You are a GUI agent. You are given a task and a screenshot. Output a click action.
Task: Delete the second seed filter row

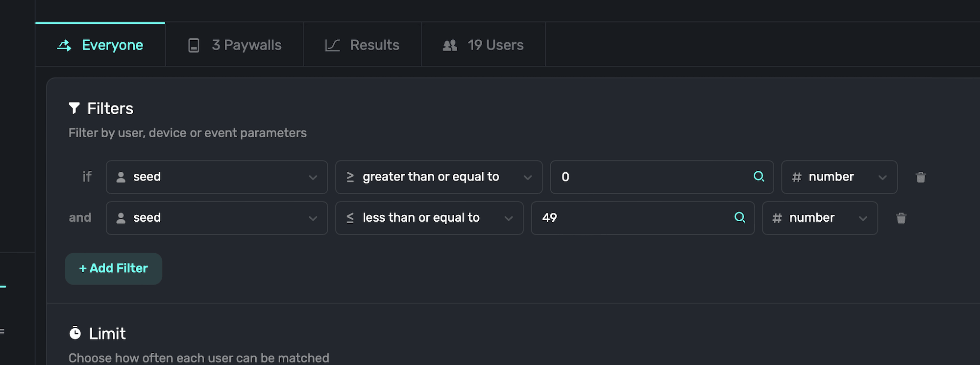click(901, 218)
